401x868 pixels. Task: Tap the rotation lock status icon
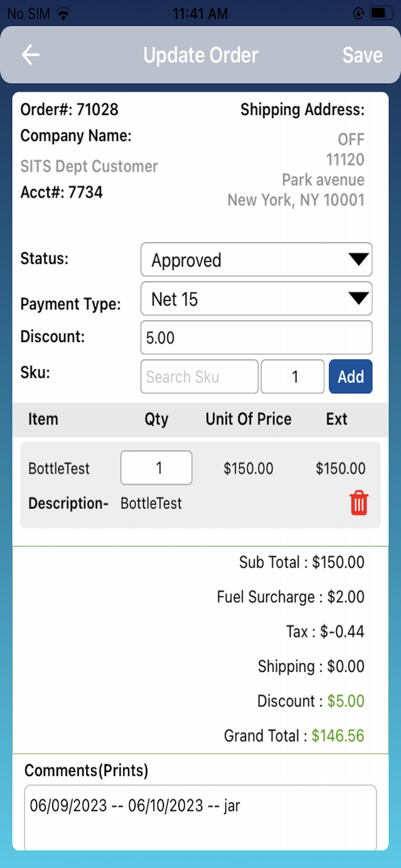pos(358,13)
